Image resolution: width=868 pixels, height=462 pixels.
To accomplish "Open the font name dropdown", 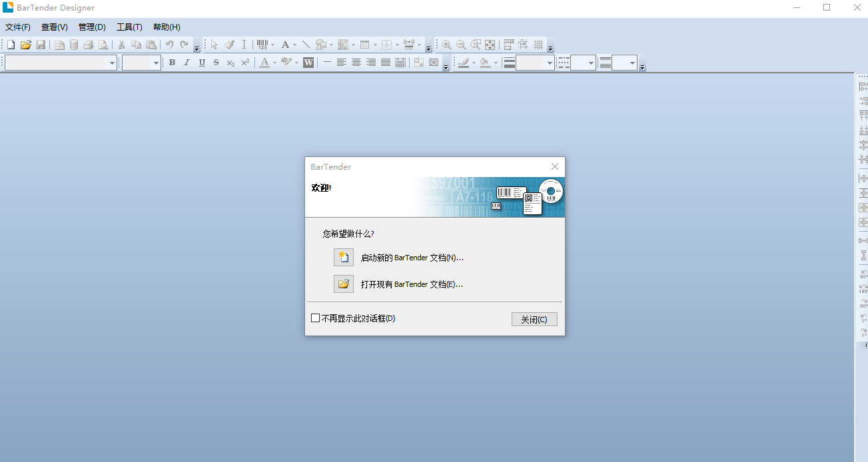I will click(x=113, y=63).
